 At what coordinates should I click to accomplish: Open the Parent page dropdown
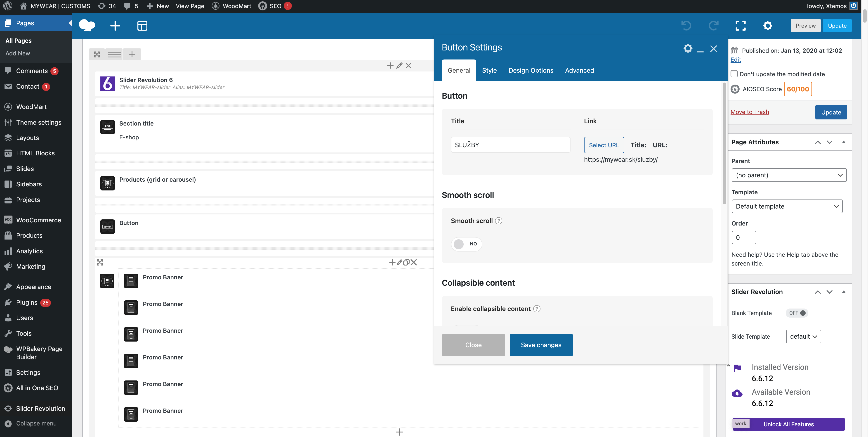[788, 175]
